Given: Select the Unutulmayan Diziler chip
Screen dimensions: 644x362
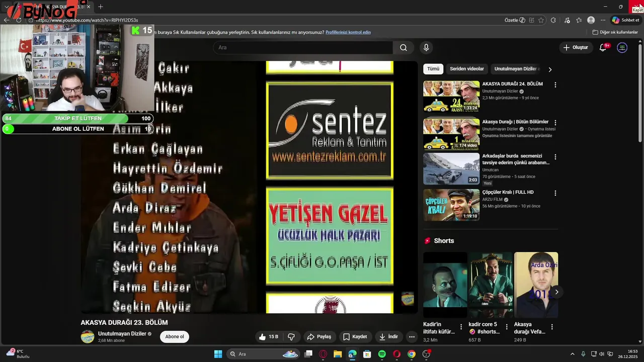Looking at the screenshot, I should pos(516,69).
